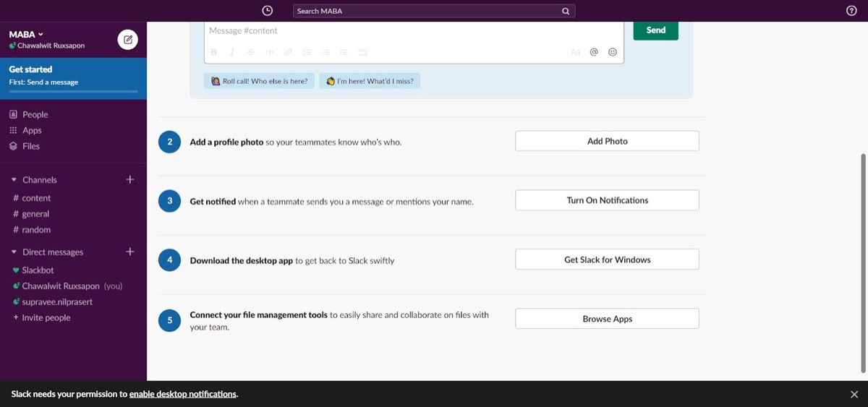Click the People directory icon

pos(13,114)
